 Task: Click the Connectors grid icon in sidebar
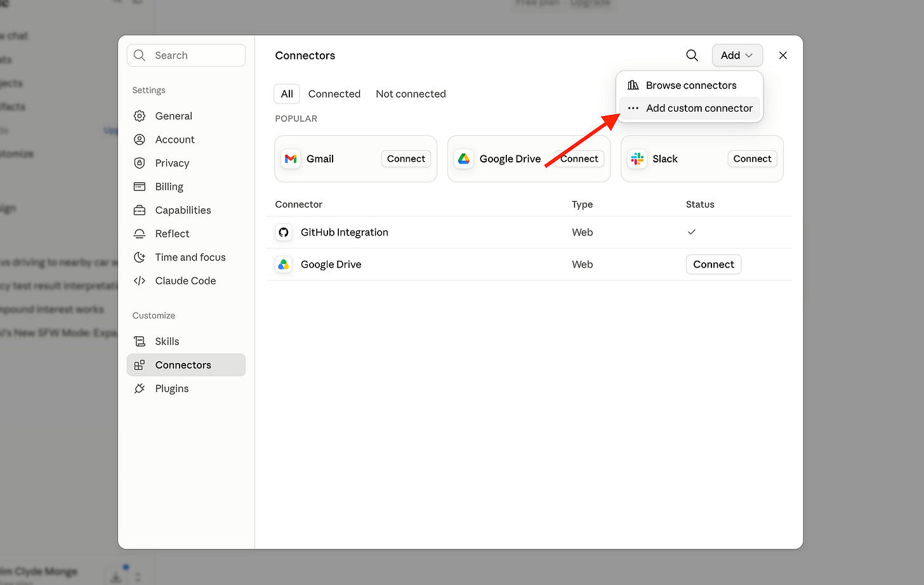pos(140,365)
